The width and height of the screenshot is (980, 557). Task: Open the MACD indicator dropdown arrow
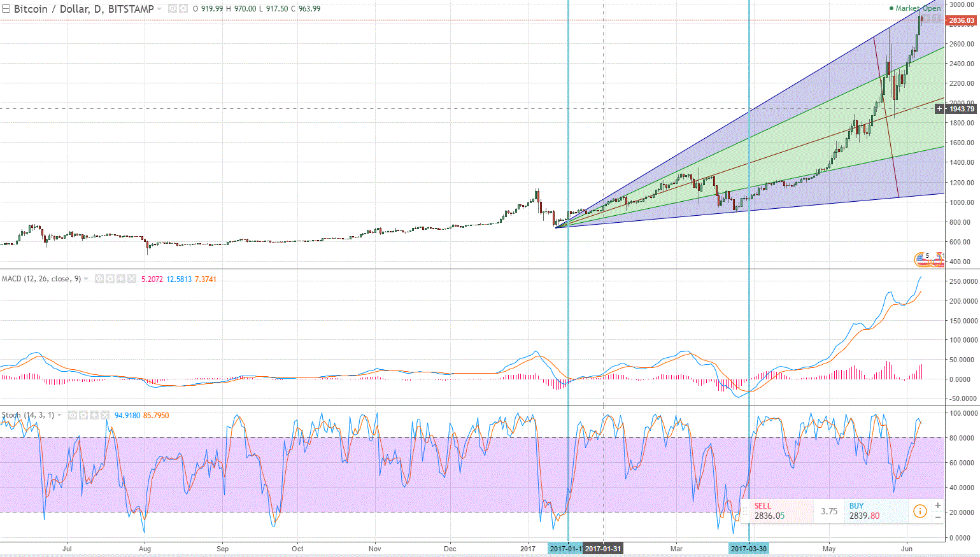[x=86, y=279]
